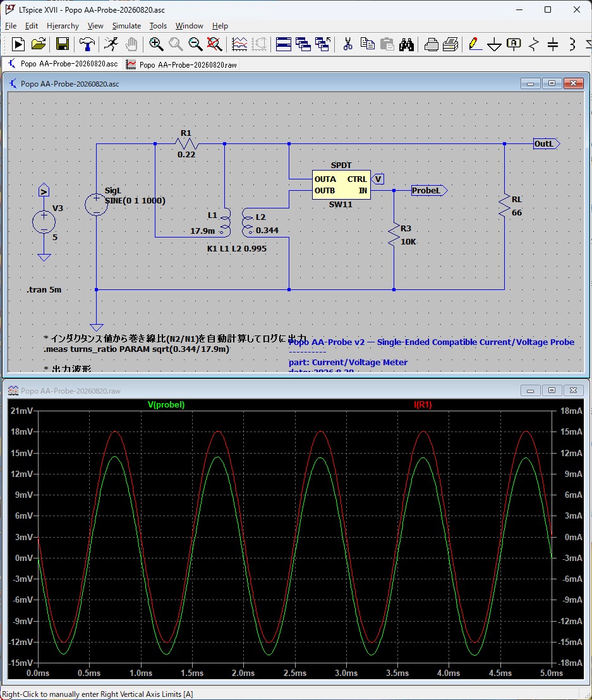592x700 pixels.
Task: Place a Ground symbol from the toolbar
Action: (x=494, y=44)
